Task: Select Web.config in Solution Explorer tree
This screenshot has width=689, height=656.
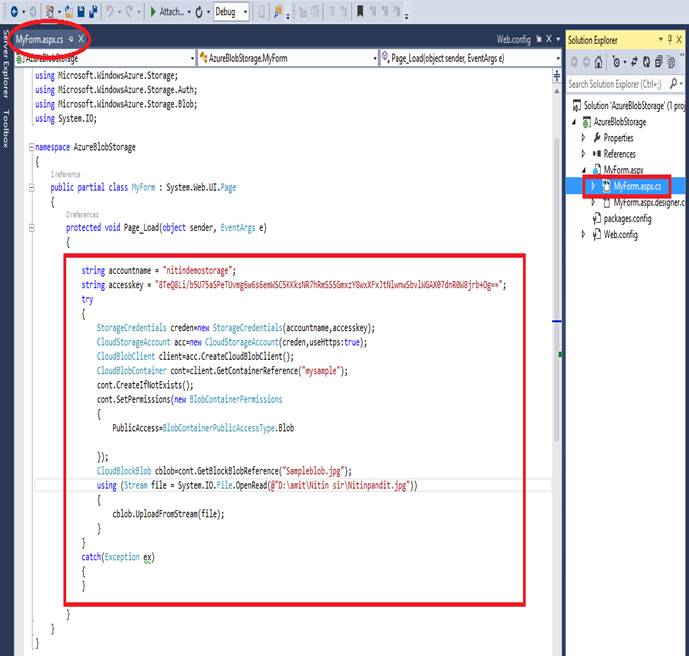Action: (x=620, y=234)
